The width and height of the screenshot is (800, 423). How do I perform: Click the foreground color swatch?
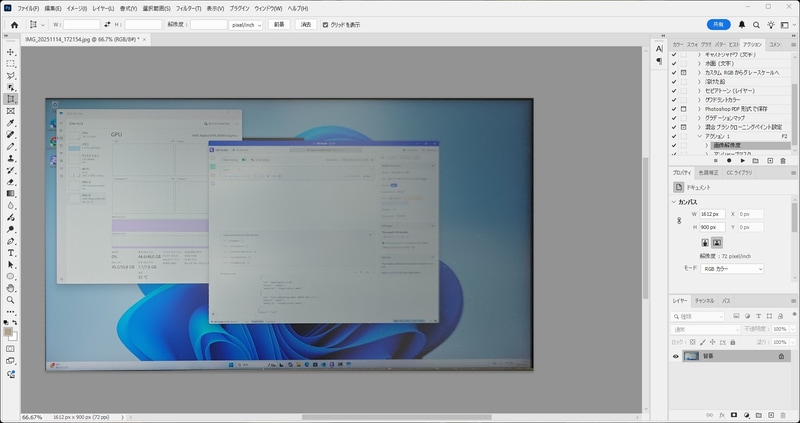click(8, 332)
